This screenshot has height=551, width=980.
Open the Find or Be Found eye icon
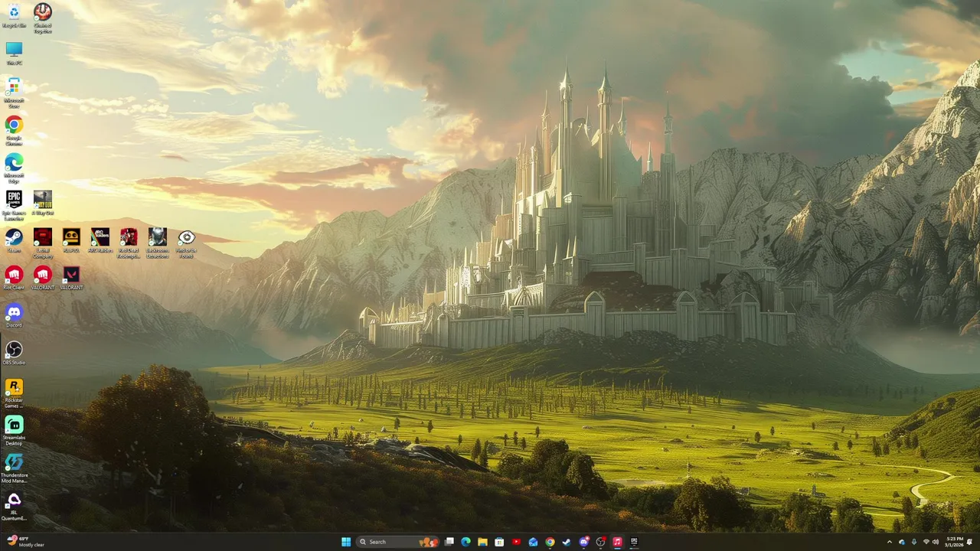tap(186, 242)
